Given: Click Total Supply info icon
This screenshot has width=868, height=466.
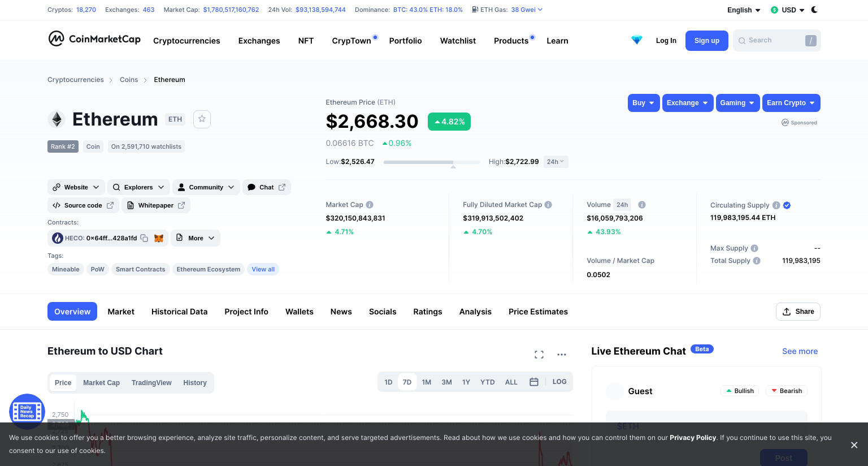Looking at the screenshot, I should [x=757, y=261].
